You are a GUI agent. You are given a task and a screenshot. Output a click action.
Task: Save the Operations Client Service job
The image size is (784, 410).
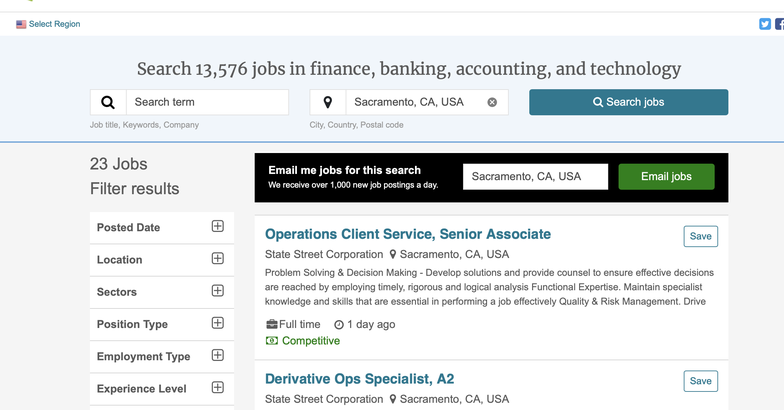click(700, 236)
